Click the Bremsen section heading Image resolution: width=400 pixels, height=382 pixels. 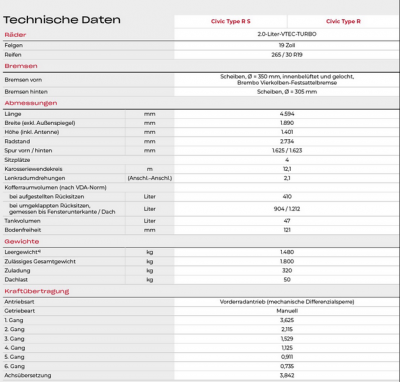click(21, 66)
